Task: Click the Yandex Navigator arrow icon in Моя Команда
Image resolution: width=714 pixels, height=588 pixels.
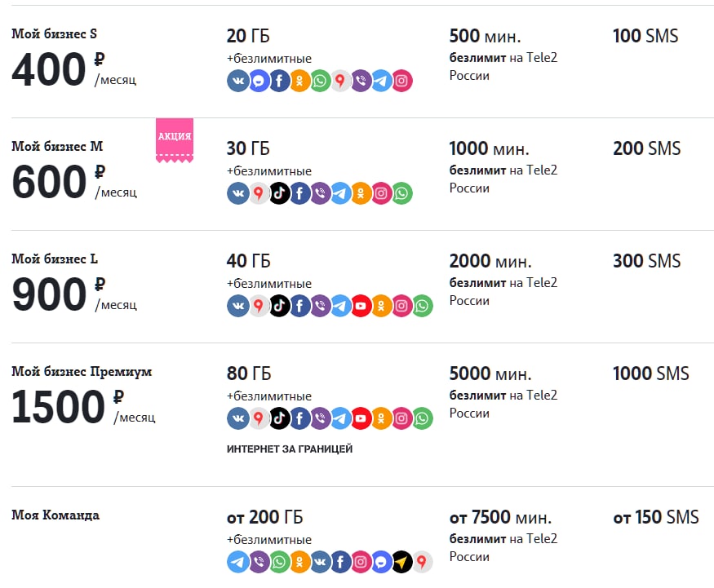Action: pyautogui.click(x=401, y=562)
